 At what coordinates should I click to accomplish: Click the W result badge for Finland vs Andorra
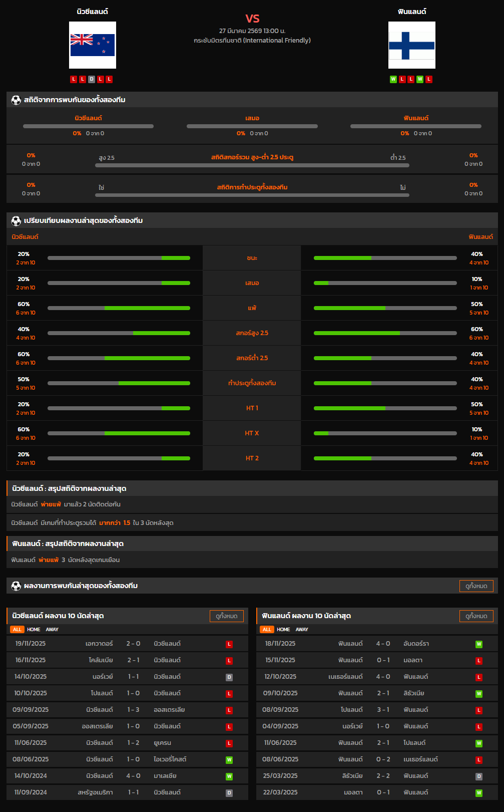pyautogui.click(x=478, y=644)
